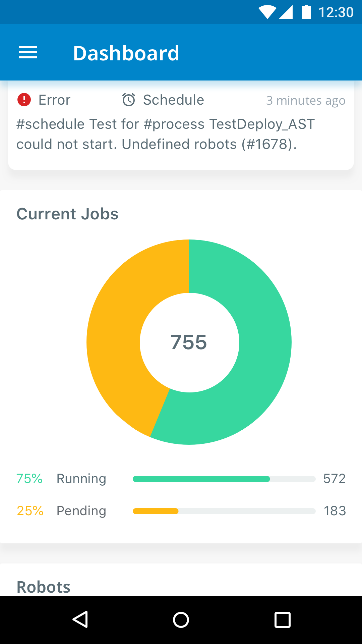Tap the battery status bar icon
The width and height of the screenshot is (362, 644).
306,12
